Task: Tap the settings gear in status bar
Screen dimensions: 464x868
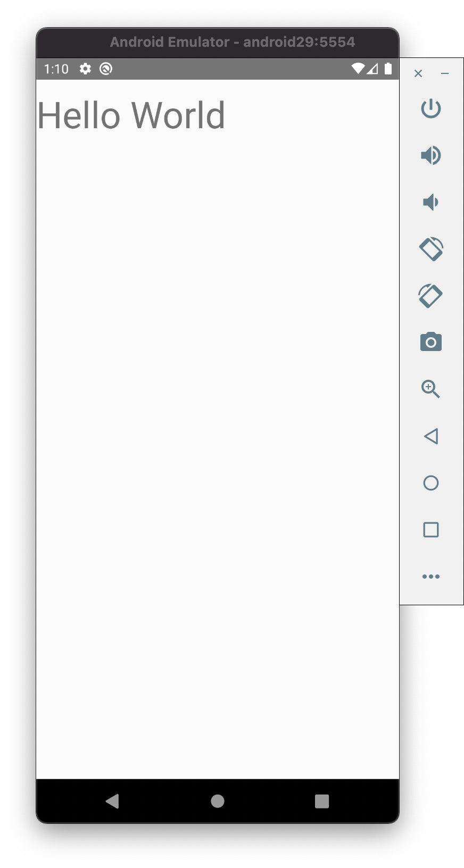Action: point(85,69)
